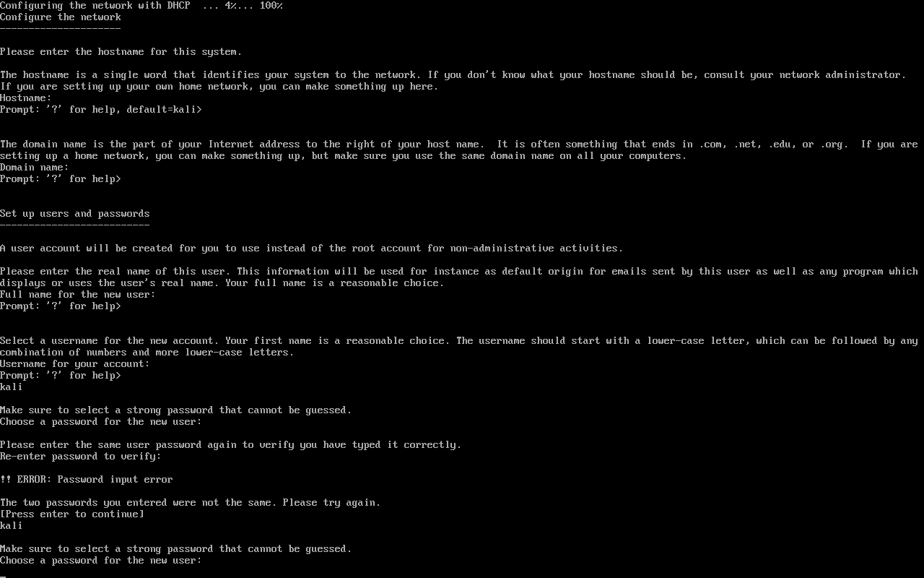Viewport: 924px width, 578px height.
Task: Click the 'kali' text after the error message
Action: (x=12, y=526)
